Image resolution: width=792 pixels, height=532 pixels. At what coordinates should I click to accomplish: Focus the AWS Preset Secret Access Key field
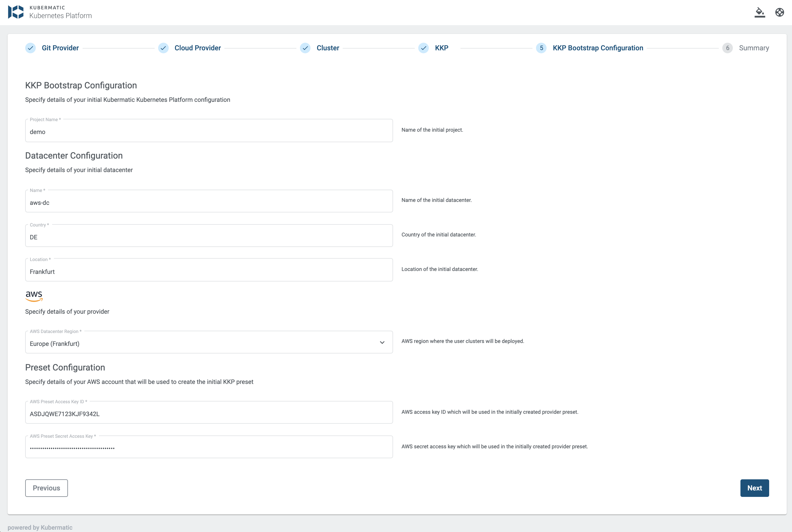[209, 447]
